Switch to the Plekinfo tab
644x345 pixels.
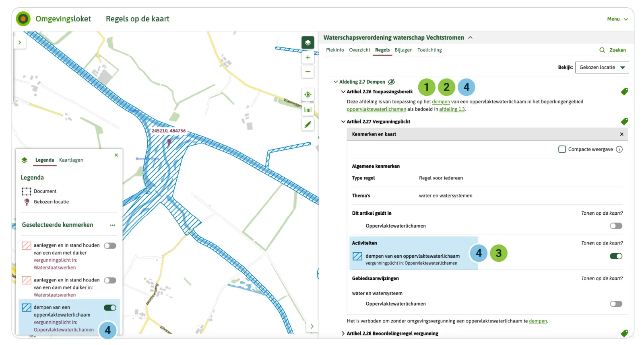335,50
